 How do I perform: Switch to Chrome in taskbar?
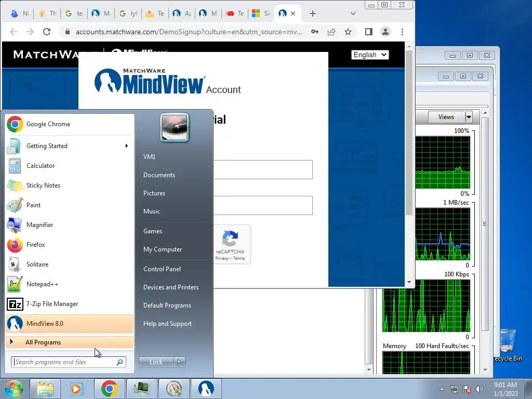109,389
